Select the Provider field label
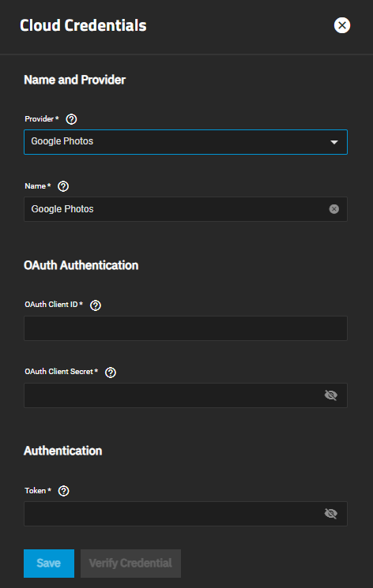This screenshot has height=588, width=373. 42,119
